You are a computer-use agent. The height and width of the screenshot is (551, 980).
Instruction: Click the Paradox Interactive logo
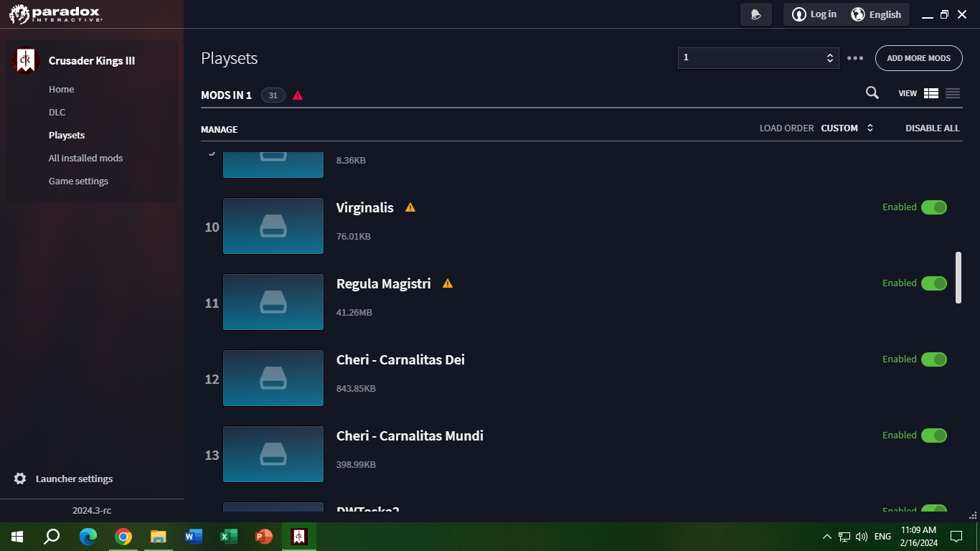click(x=56, y=14)
